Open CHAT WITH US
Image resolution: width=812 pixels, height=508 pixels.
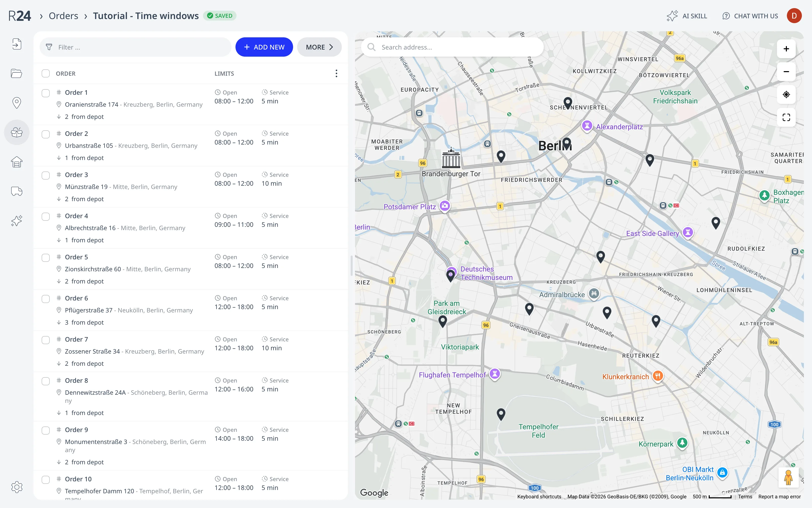(x=750, y=16)
